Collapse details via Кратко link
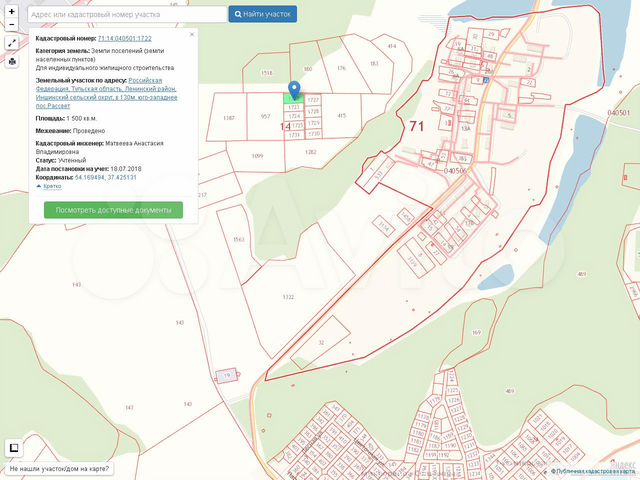Viewport: 640px width, 480px height. (52, 186)
